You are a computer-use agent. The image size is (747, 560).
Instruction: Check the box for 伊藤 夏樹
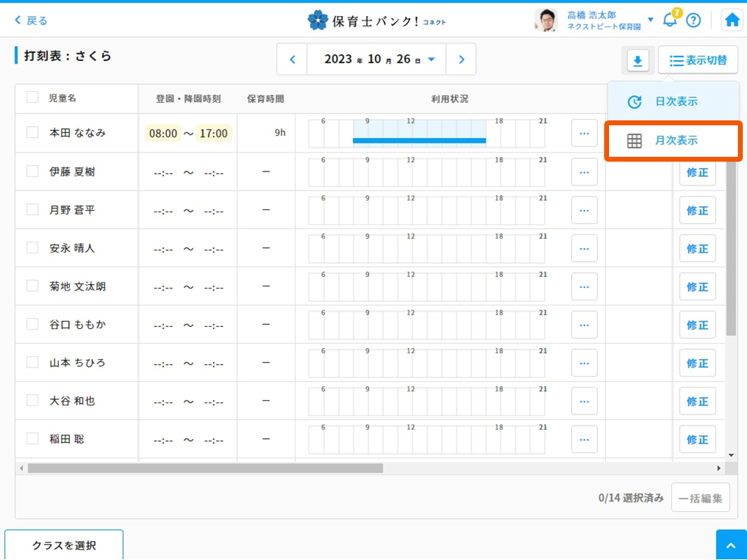coord(32,171)
